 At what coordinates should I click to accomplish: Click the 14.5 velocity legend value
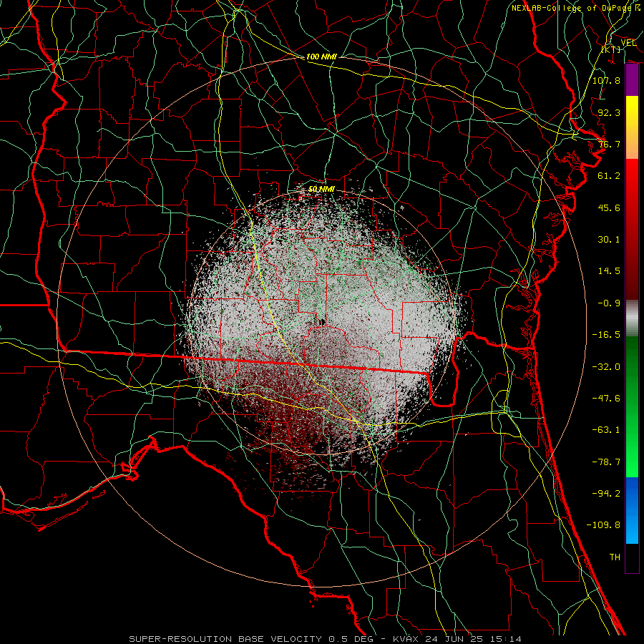(x=609, y=271)
